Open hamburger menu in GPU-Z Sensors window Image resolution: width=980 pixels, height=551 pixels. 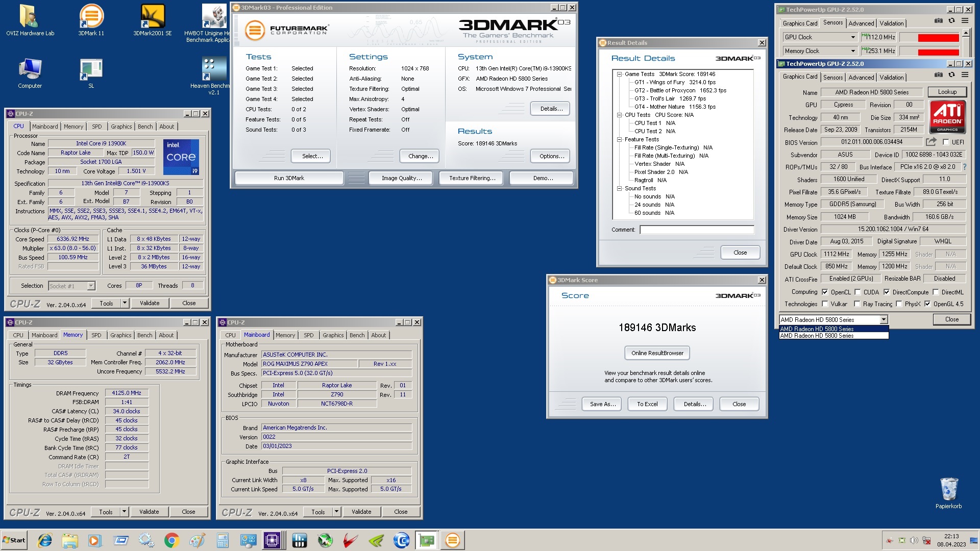pos(965,21)
